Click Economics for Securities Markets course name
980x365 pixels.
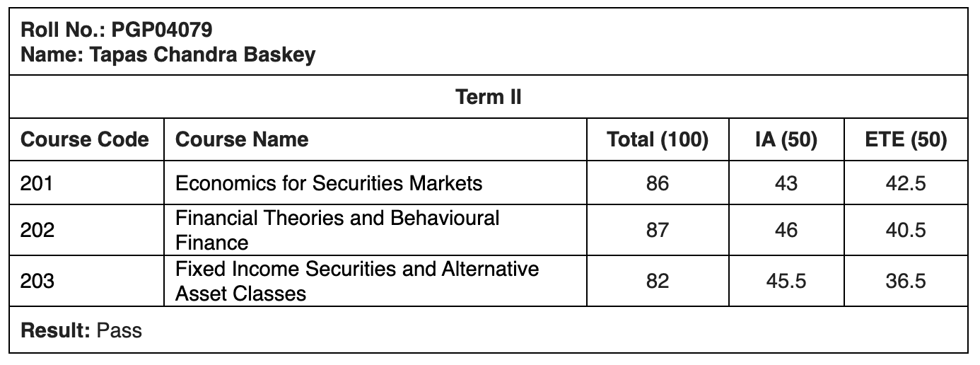[329, 183]
